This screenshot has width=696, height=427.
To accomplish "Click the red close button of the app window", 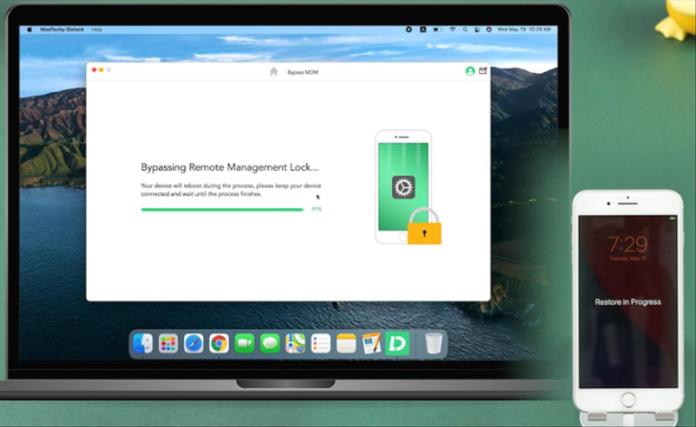I will pos(94,70).
